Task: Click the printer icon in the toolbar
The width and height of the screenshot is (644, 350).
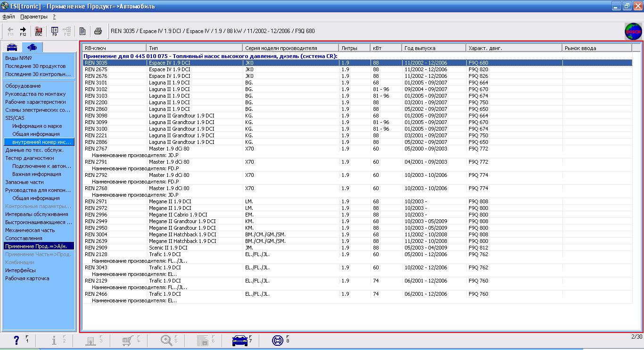Action: pos(98,31)
